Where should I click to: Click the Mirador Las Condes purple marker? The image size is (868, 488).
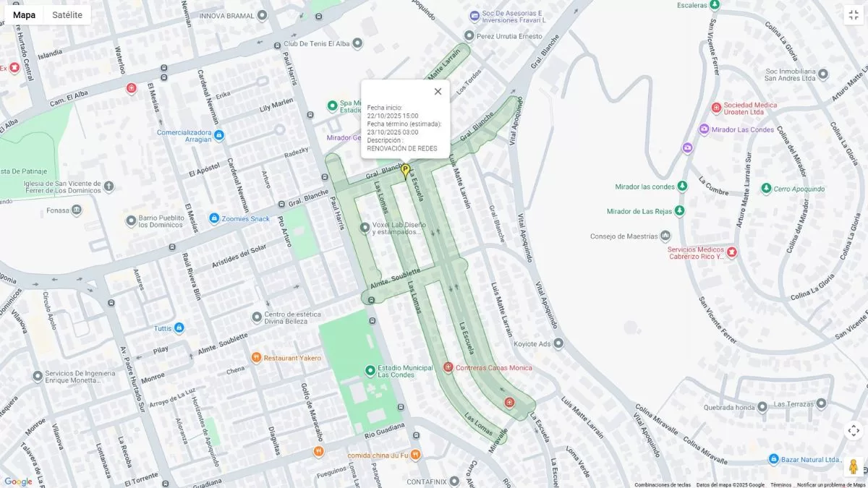(x=704, y=129)
